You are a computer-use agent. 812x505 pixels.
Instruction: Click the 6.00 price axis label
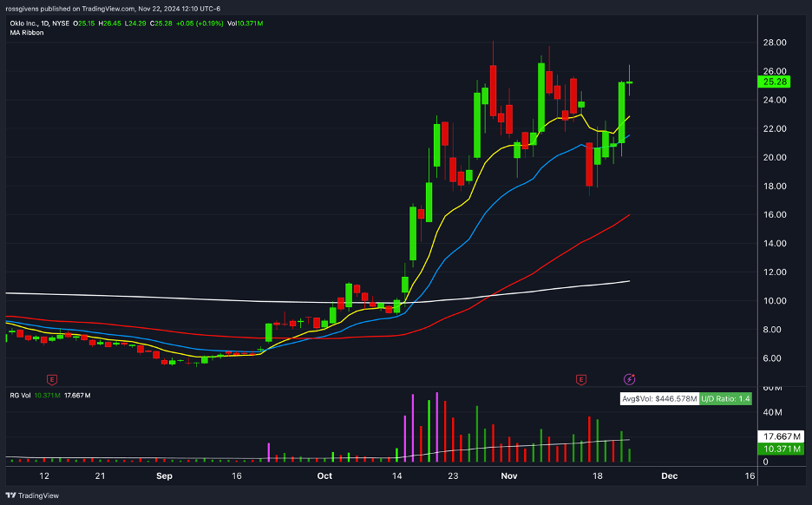pos(772,358)
